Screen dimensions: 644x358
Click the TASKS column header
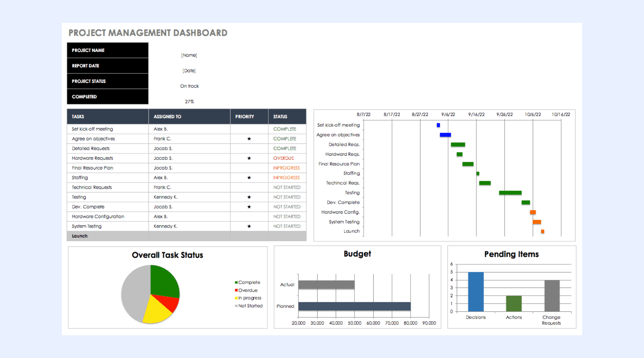pyautogui.click(x=108, y=117)
